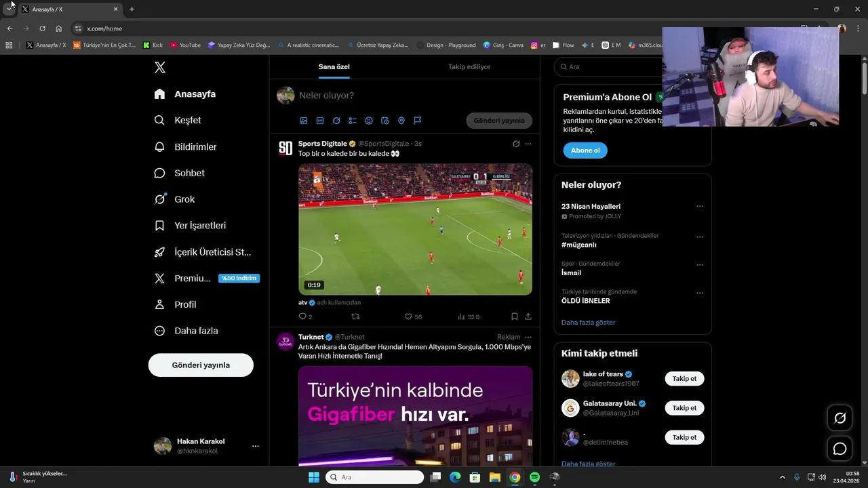868x488 pixels.
Task: Follow Galatasaray Uni. account
Action: tap(684, 408)
